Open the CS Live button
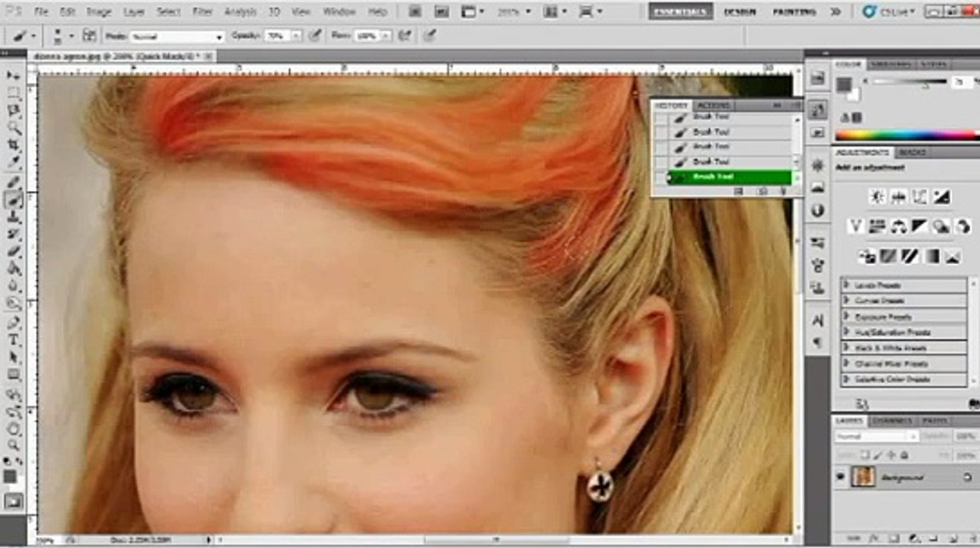980x548 pixels. 889,12
